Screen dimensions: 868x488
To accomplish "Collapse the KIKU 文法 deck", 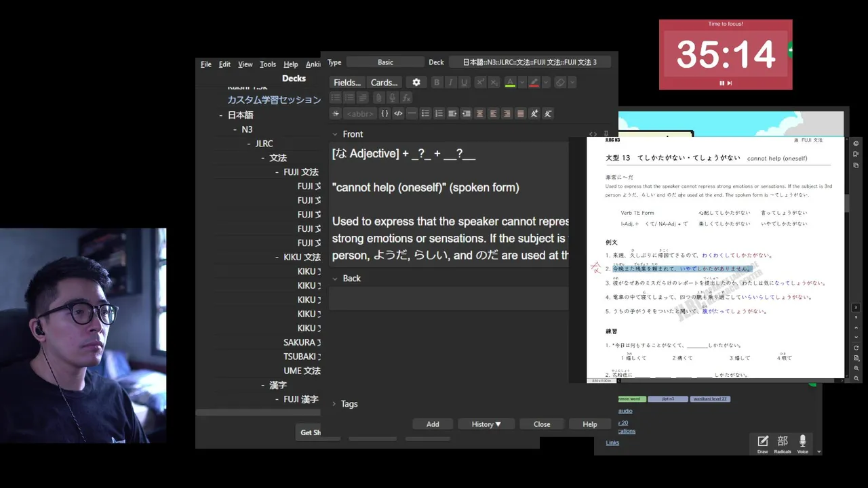I will (x=277, y=258).
